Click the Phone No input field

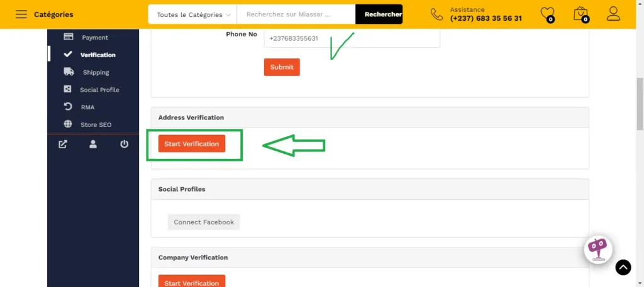pos(351,38)
